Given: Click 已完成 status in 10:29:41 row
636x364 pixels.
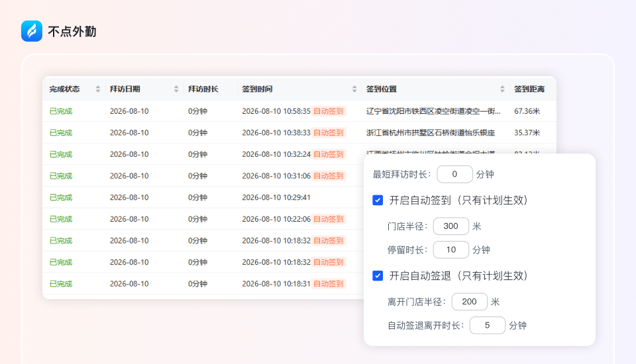Looking at the screenshot, I should (x=61, y=197).
